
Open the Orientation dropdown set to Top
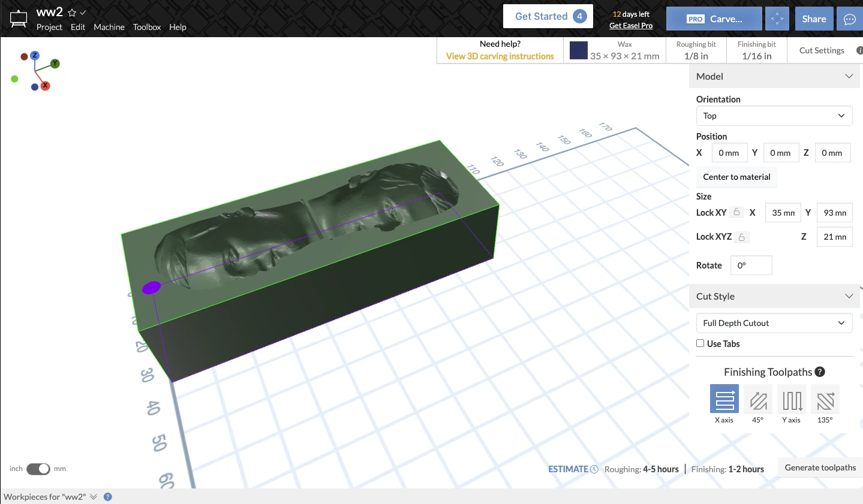(x=774, y=116)
